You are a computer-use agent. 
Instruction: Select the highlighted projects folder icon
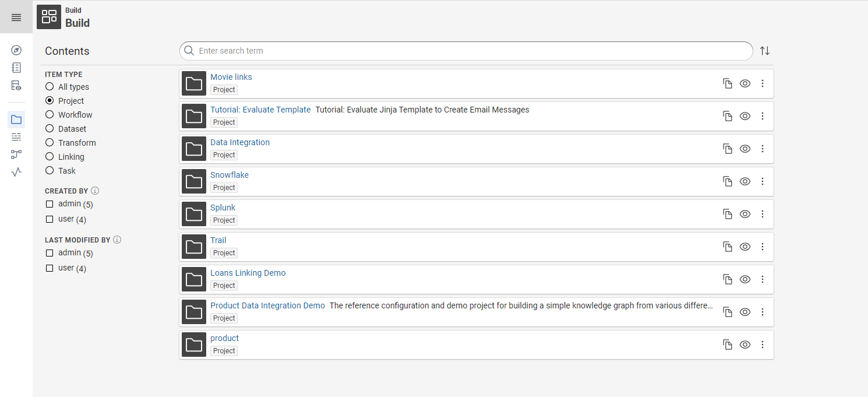[x=16, y=119]
